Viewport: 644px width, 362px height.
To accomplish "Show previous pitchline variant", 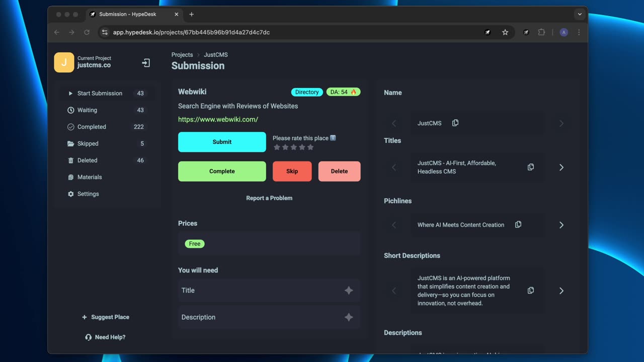I will click(x=394, y=225).
